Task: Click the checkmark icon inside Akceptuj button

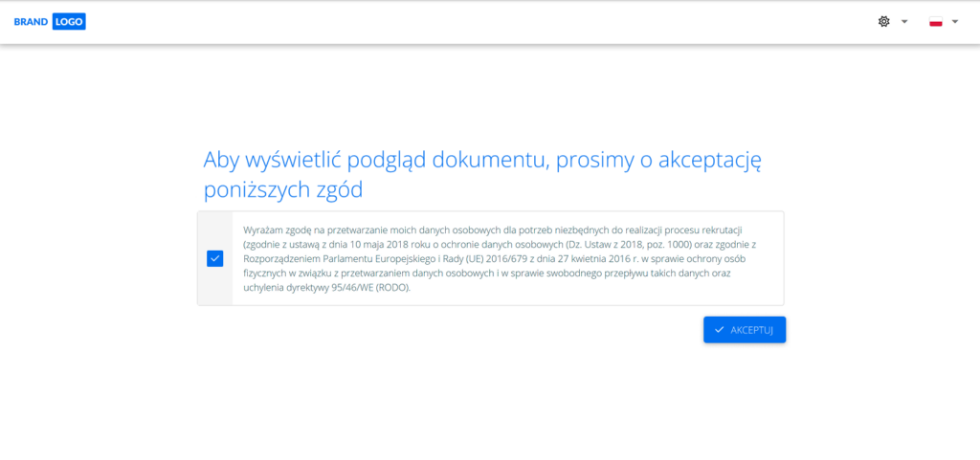Action: (x=719, y=330)
